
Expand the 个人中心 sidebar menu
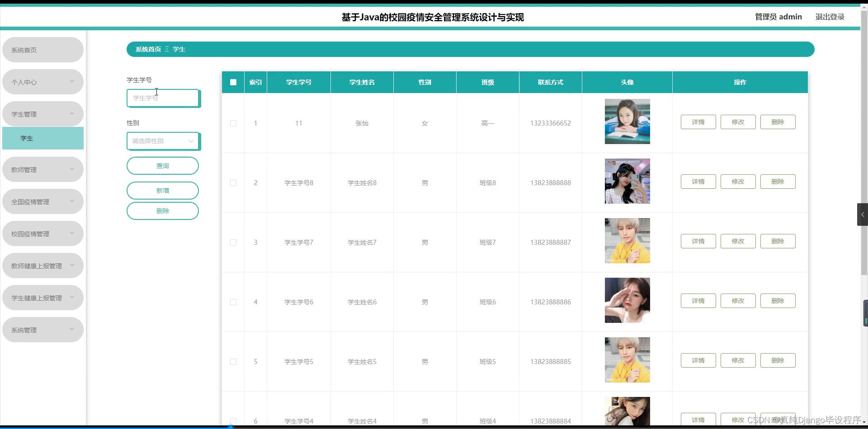click(43, 82)
